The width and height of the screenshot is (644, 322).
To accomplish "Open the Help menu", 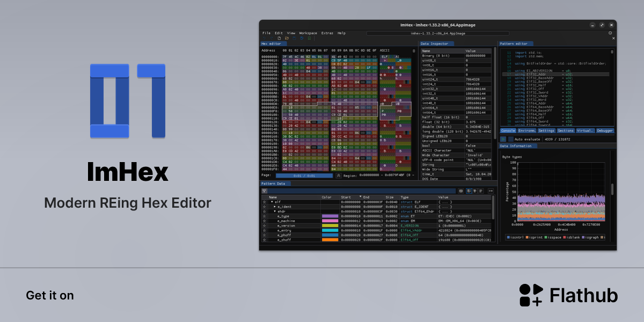I will point(341,33).
